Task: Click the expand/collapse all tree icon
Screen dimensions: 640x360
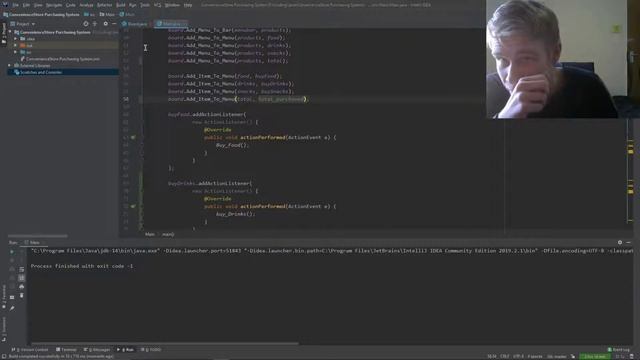Action: tap(95, 24)
